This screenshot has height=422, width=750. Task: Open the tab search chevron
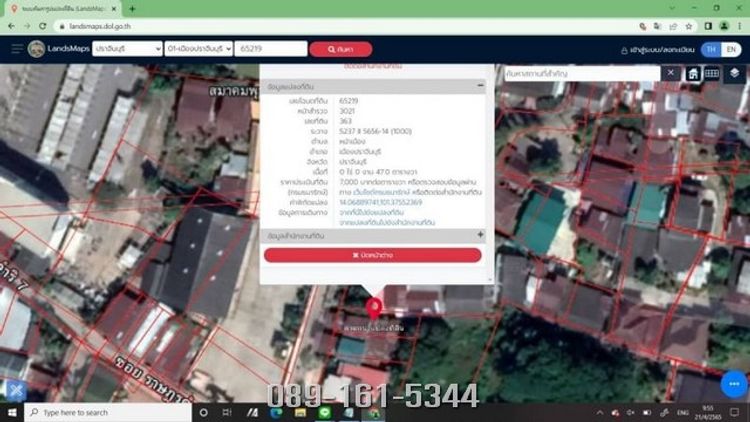672,8
